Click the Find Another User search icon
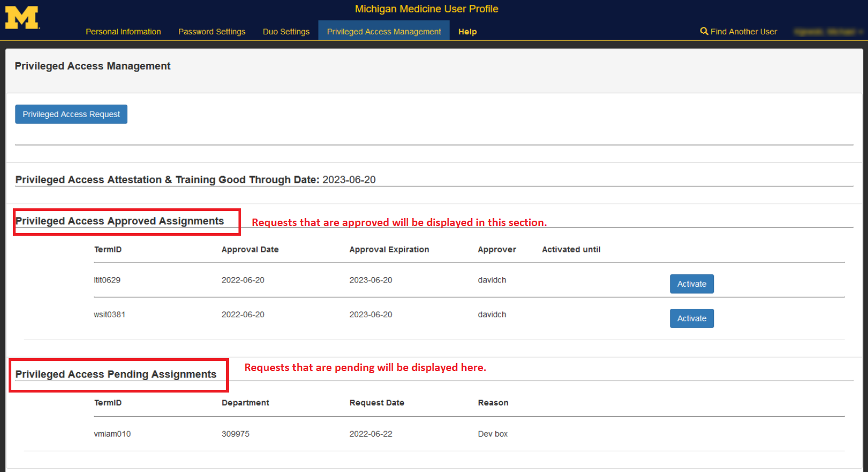 (704, 31)
